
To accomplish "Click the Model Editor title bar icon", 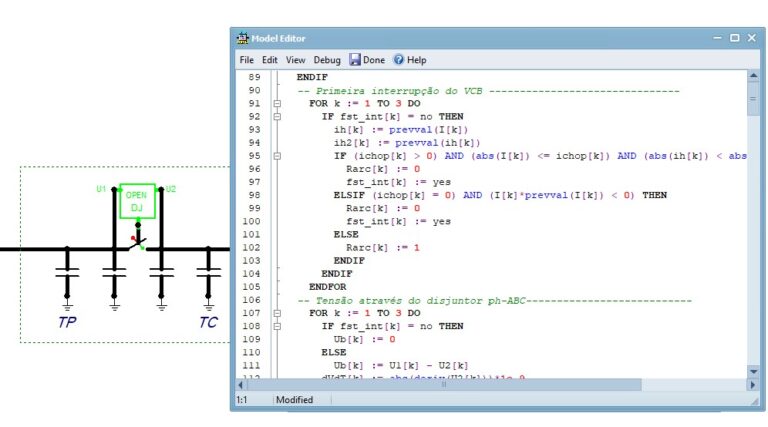I will [x=242, y=38].
